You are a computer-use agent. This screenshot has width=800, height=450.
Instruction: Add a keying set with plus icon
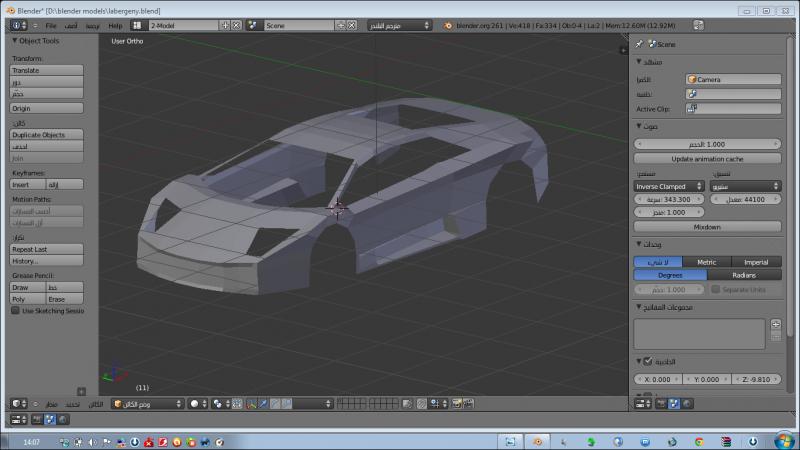[776, 324]
